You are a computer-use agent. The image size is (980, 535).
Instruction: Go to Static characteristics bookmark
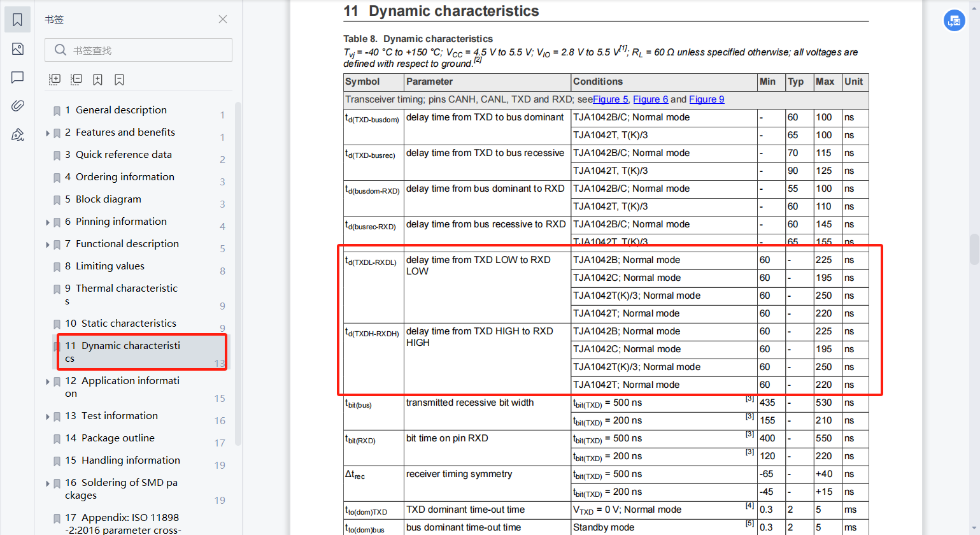click(120, 323)
